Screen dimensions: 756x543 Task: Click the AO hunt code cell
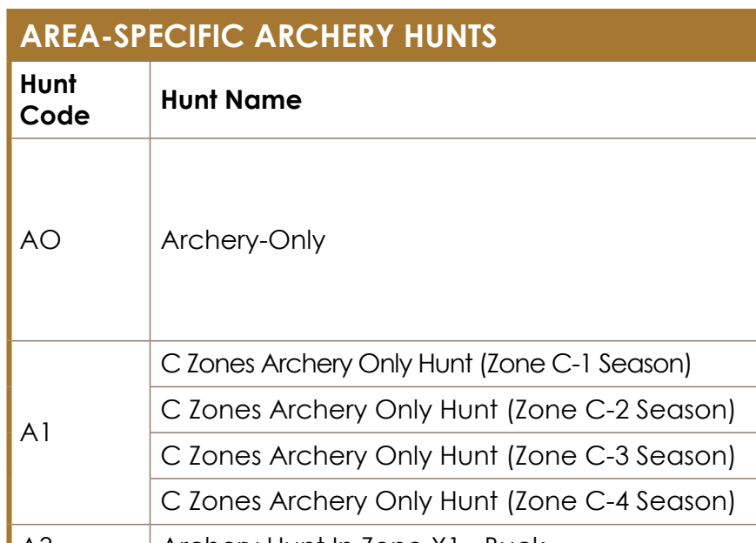click(80, 239)
